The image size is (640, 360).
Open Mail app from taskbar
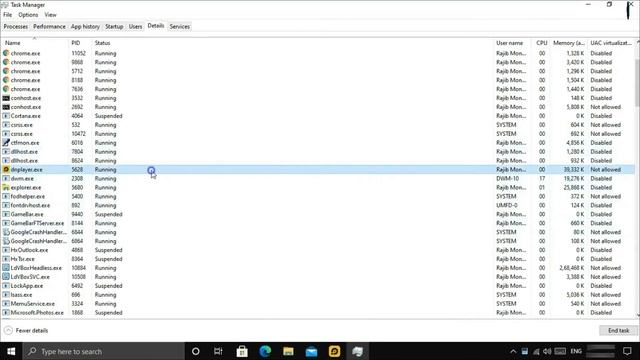pos(311,351)
